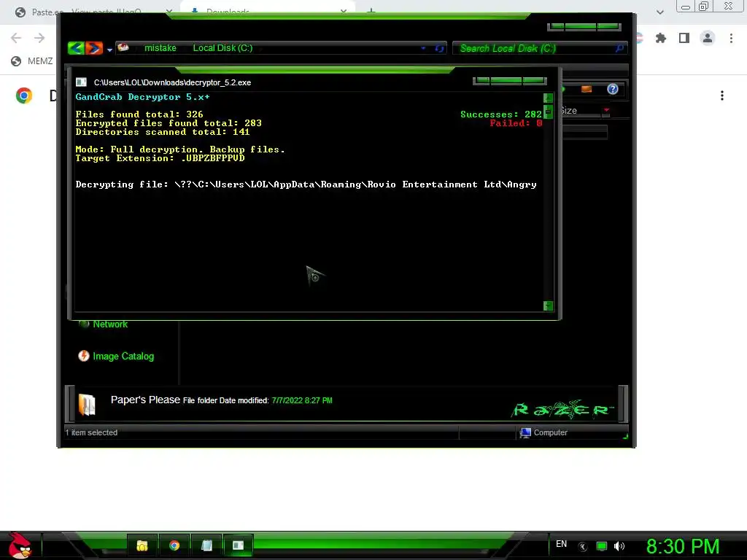The image size is (747, 560).
Task: Activate the console window taskbar button
Action: click(x=239, y=545)
